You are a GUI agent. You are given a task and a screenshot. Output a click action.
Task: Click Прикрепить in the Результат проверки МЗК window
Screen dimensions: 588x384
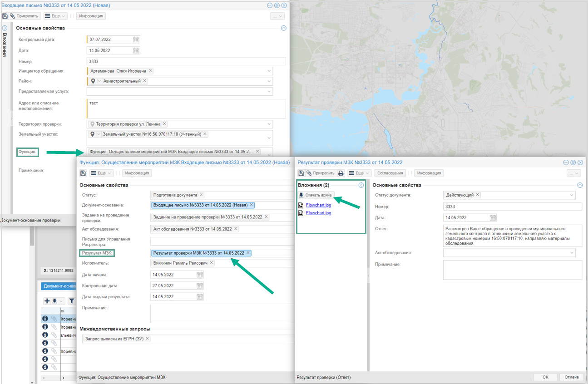321,173
